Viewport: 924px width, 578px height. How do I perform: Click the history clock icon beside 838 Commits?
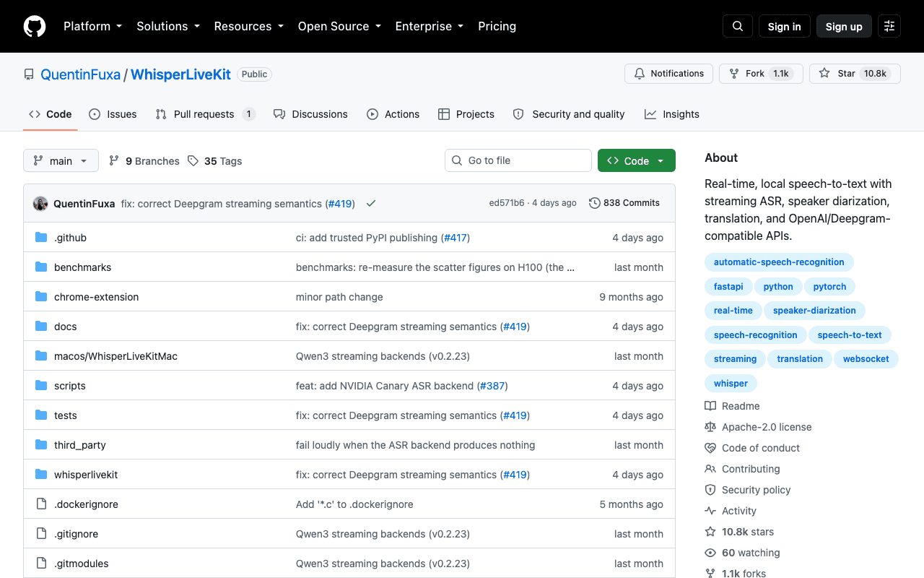click(x=595, y=203)
